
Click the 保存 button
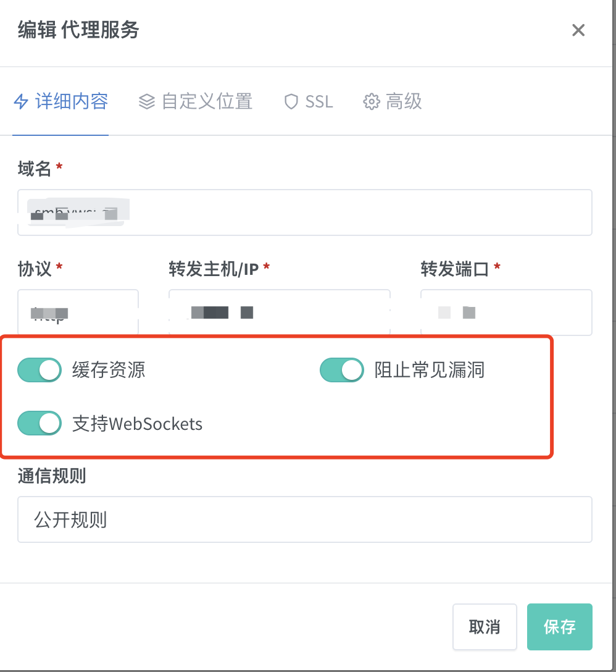click(559, 627)
